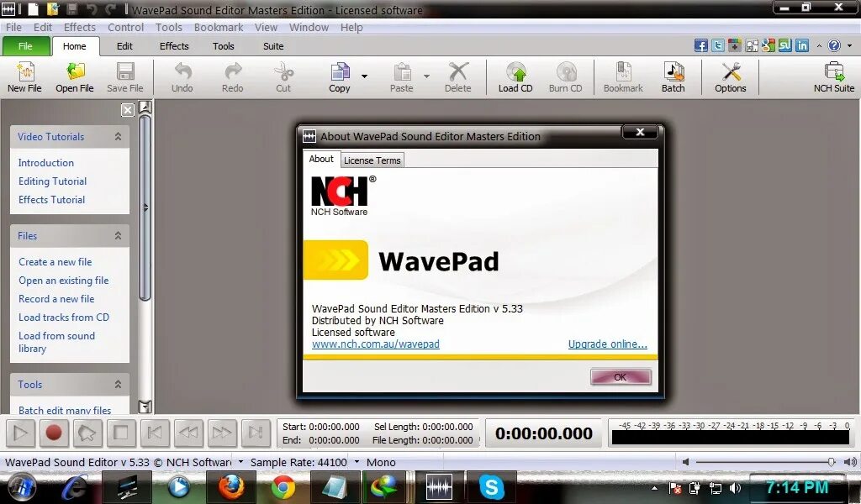Click the Burn CD icon

pos(566,72)
